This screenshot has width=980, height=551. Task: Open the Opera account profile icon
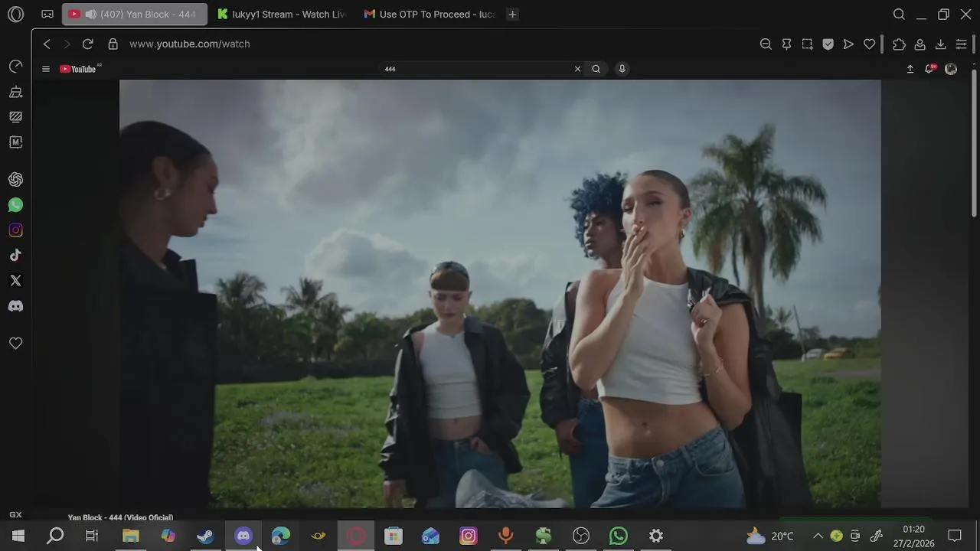920,44
